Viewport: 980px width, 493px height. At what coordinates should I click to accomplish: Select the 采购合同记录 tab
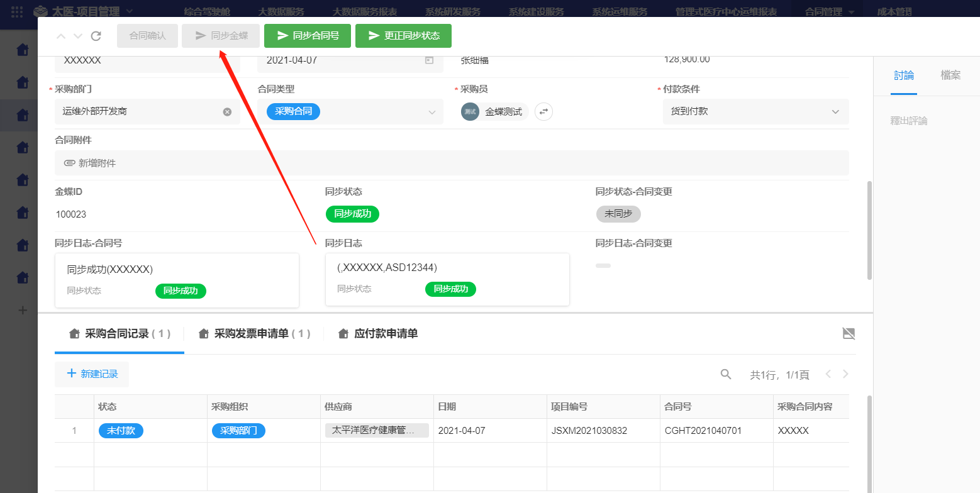120,334
